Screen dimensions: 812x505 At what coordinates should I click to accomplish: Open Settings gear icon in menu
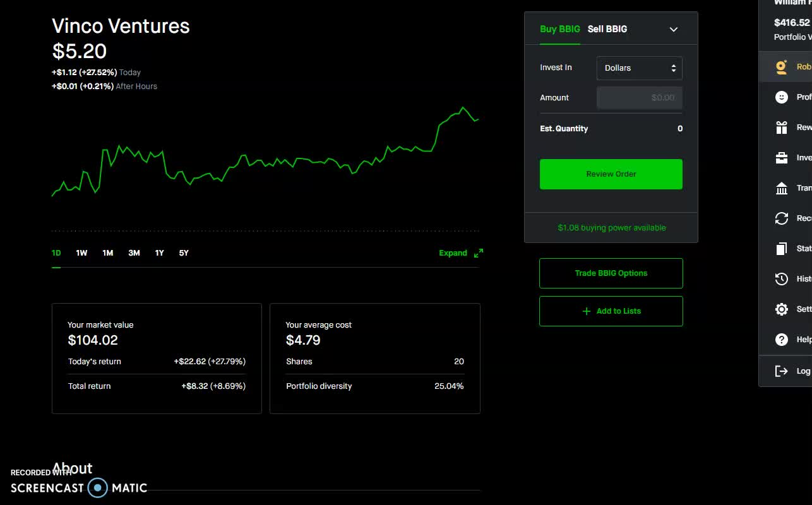pos(782,309)
